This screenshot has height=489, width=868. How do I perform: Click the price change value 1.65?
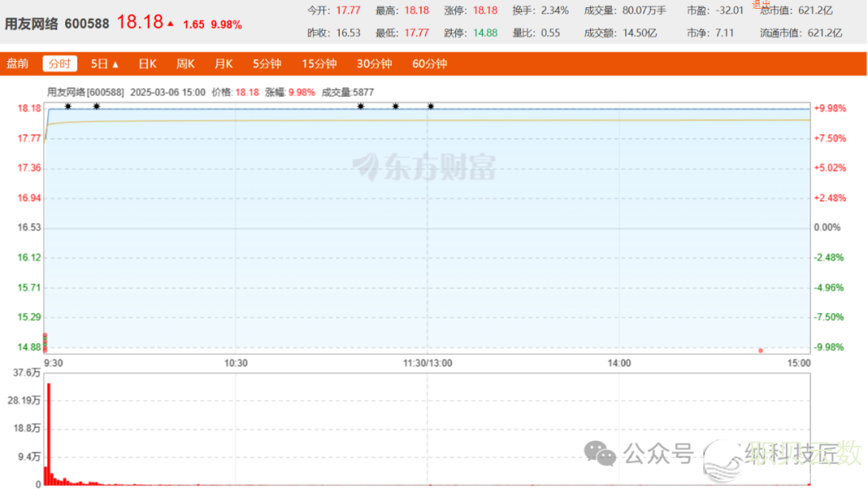pyautogui.click(x=194, y=25)
